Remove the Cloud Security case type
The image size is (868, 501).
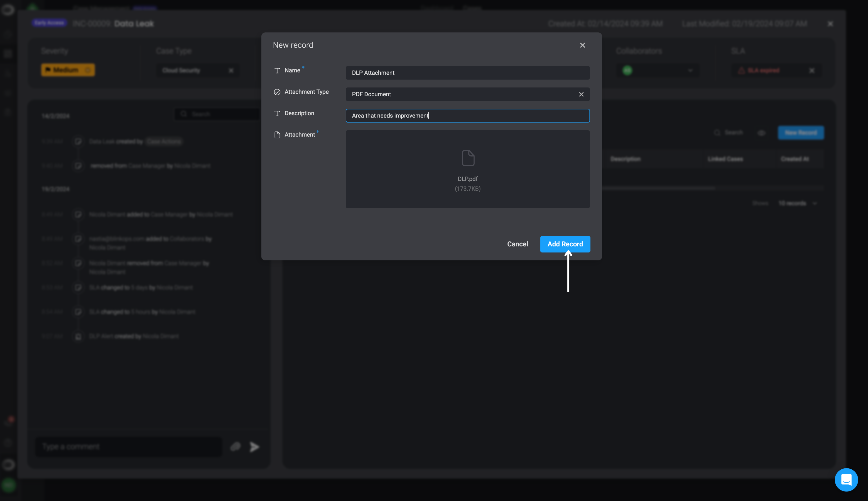[231, 71]
